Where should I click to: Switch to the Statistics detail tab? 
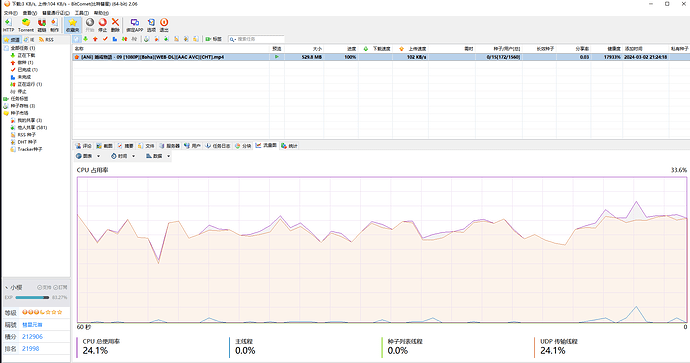tap(290, 146)
